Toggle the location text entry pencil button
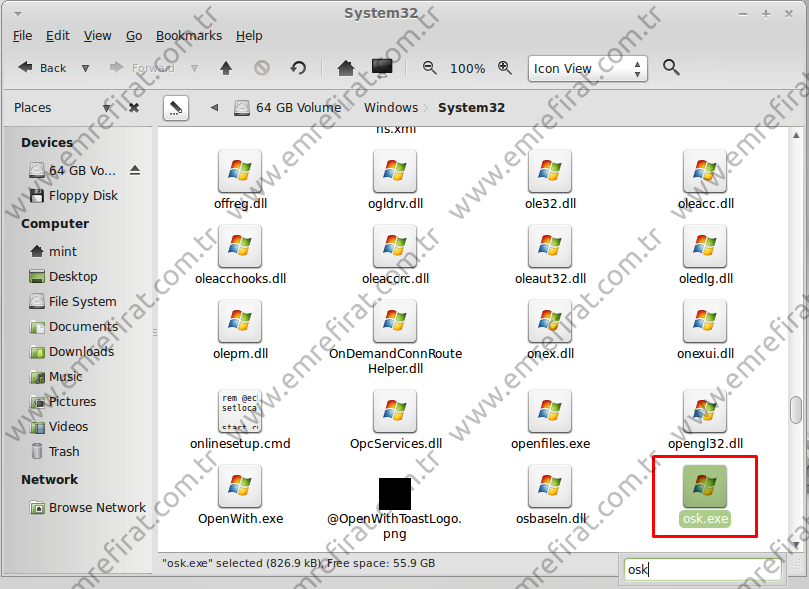 point(175,107)
